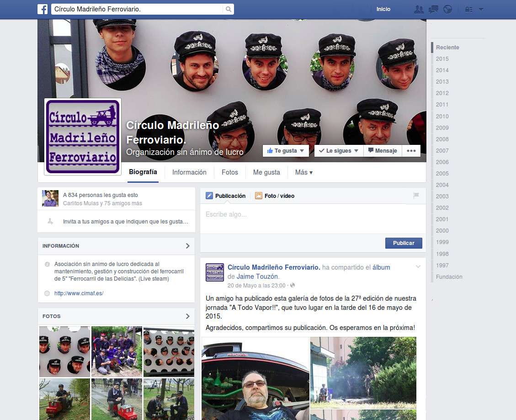Screen dimensions: 516x420
Task: Open friend requests icon
Action: (x=419, y=9)
